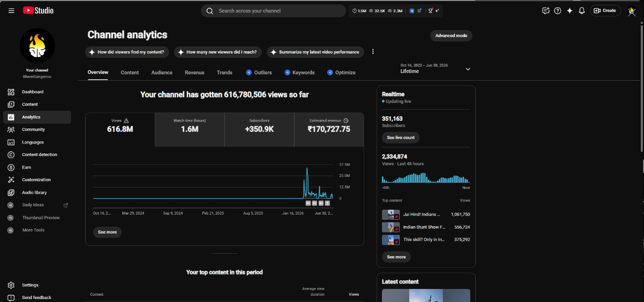Select the Estimated revenue metric card

point(329,130)
